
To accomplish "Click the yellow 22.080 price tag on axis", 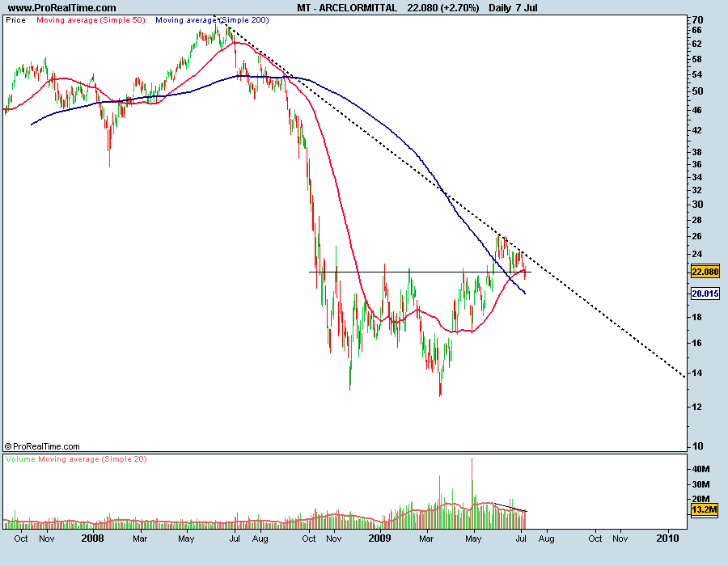I will coord(705,272).
